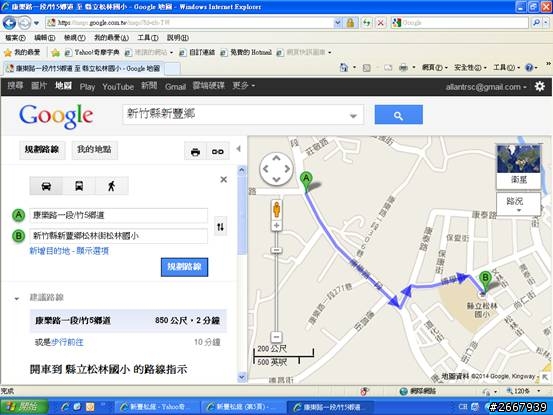Click the IE forward button

click(x=24, y=23)
